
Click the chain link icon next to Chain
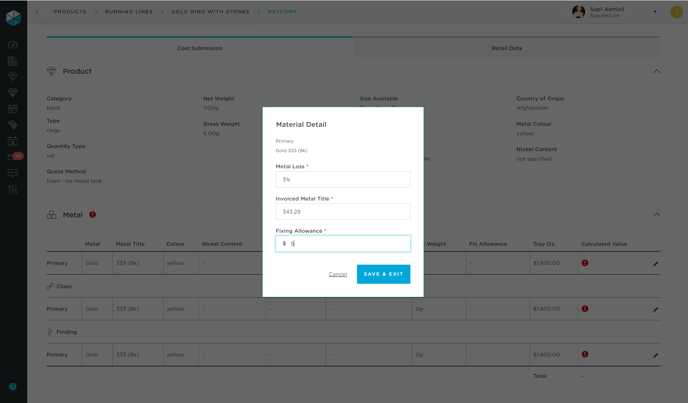click(50, 286)
